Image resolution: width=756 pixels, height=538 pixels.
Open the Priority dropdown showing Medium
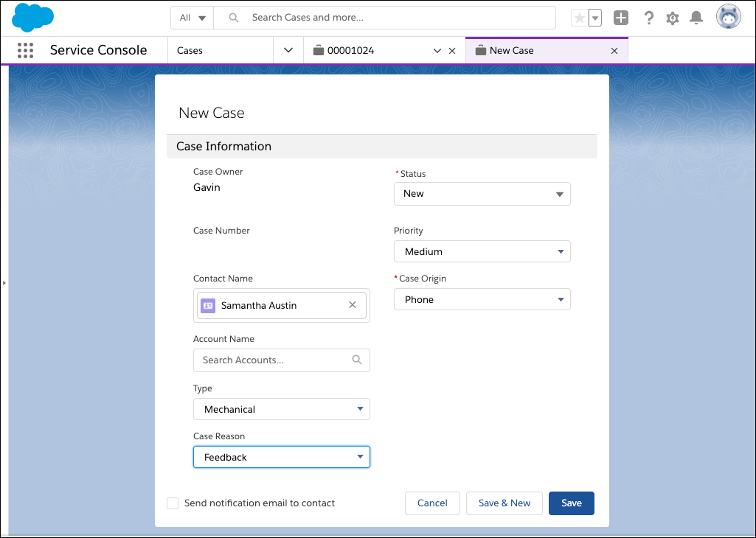pos(482,251)
